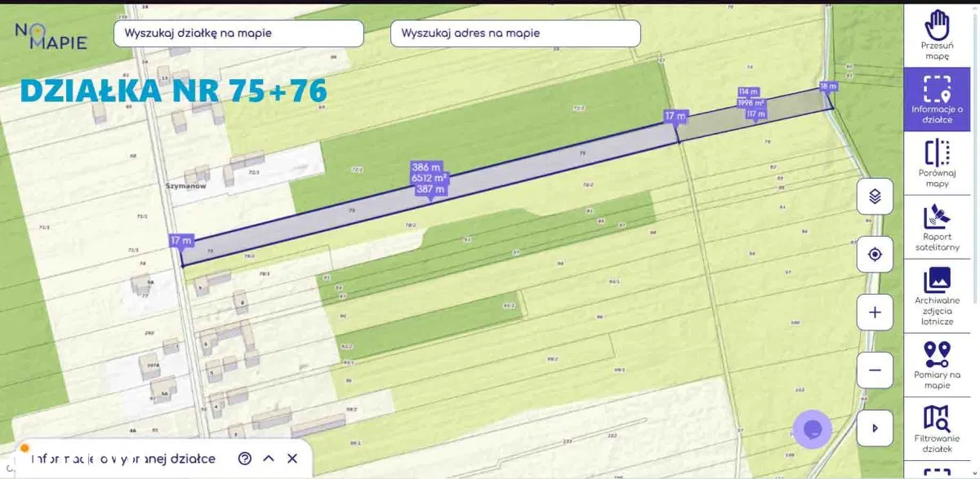The height and width of the screenshot is (479, 980).
Task: Open Filtrowanie działek
Action: (937, 428)
